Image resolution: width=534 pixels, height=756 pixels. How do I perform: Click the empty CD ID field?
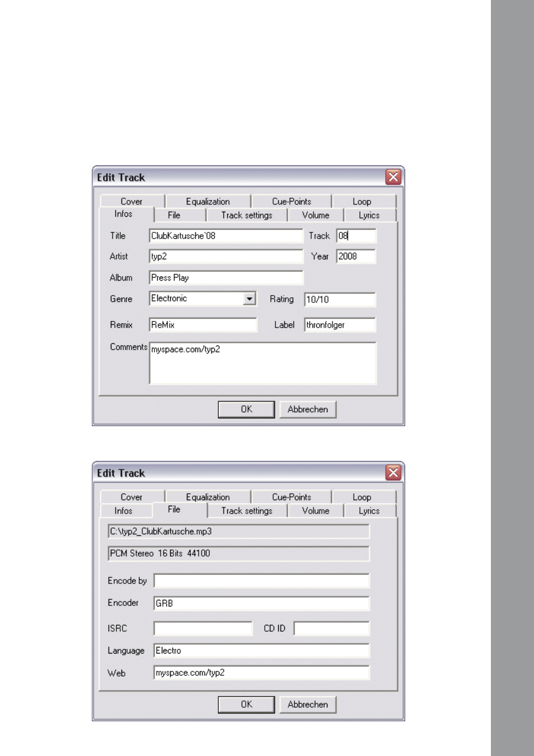331,628
